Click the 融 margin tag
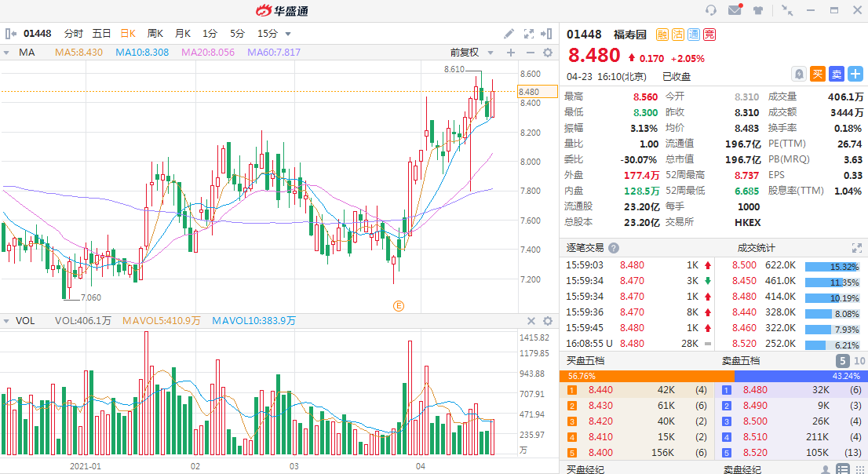The image size is (868, 474). pyautogui.click(x=662, y=35)
